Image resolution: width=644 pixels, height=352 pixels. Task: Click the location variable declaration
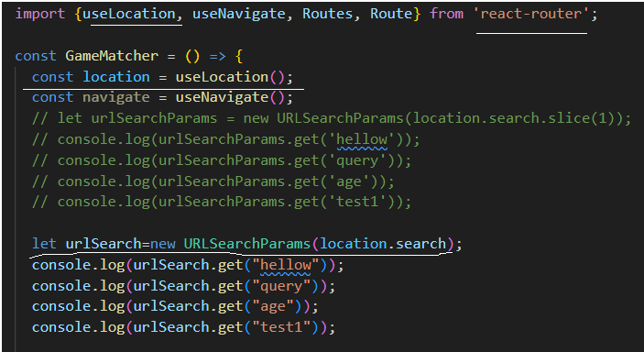click(116, 77)
